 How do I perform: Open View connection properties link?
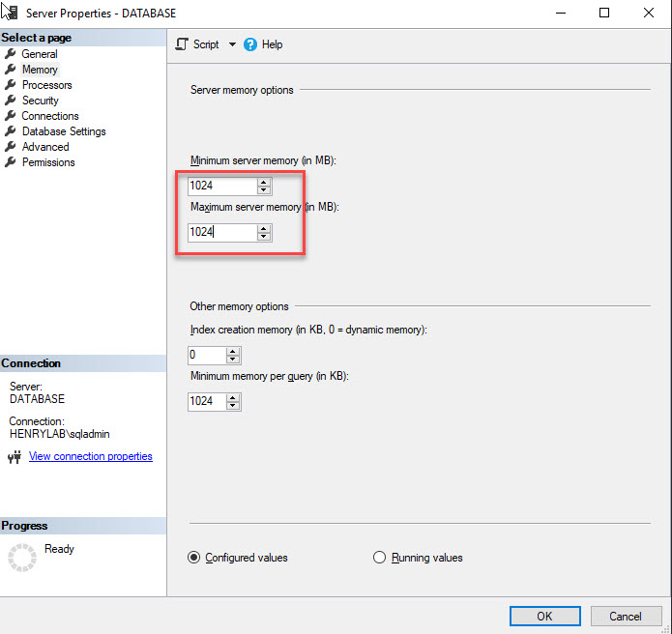point(91,456)
